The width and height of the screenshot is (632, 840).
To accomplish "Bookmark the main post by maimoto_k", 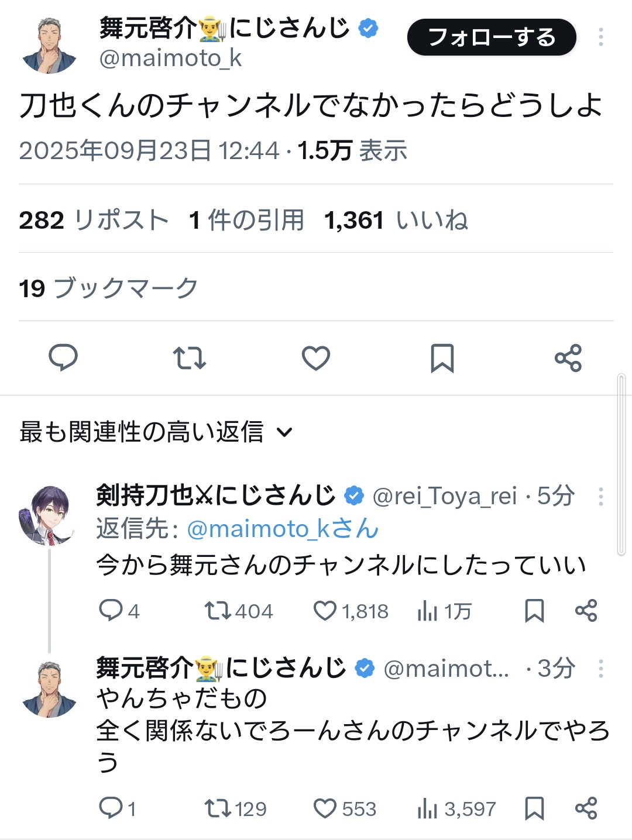I will [x=442, y=358].
